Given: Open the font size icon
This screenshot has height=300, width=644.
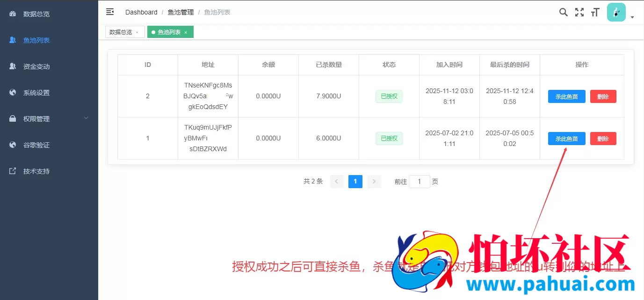Looking at the screenshot, I should pyautogui.click(x=595, y=12).
